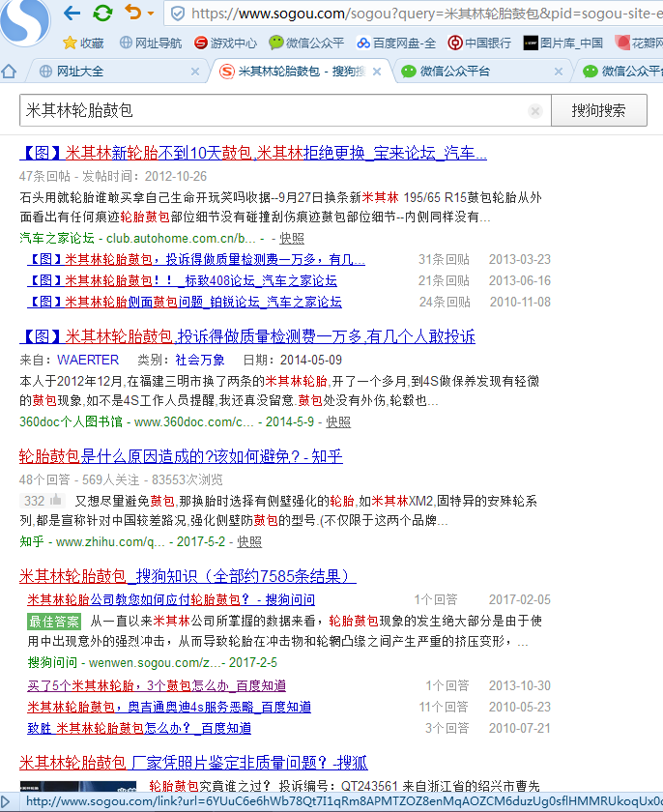The width and height of the screenshot is (663, 812).
Task: Click the browser back arrow
Action: point(72,13)
